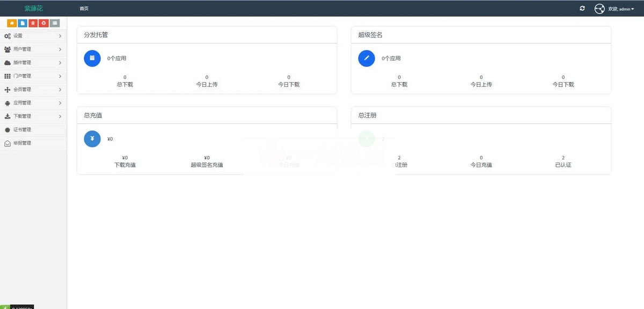Click the red recycle icon in sidebar toolbar
The image size is (644, 309).
pyautogui.click(x=43, y=23)
